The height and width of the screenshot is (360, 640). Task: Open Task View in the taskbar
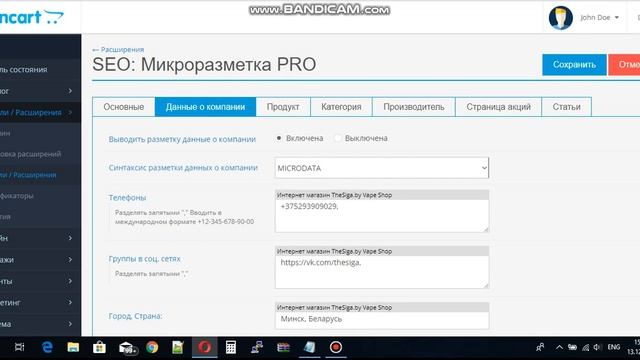coord(19,347)
